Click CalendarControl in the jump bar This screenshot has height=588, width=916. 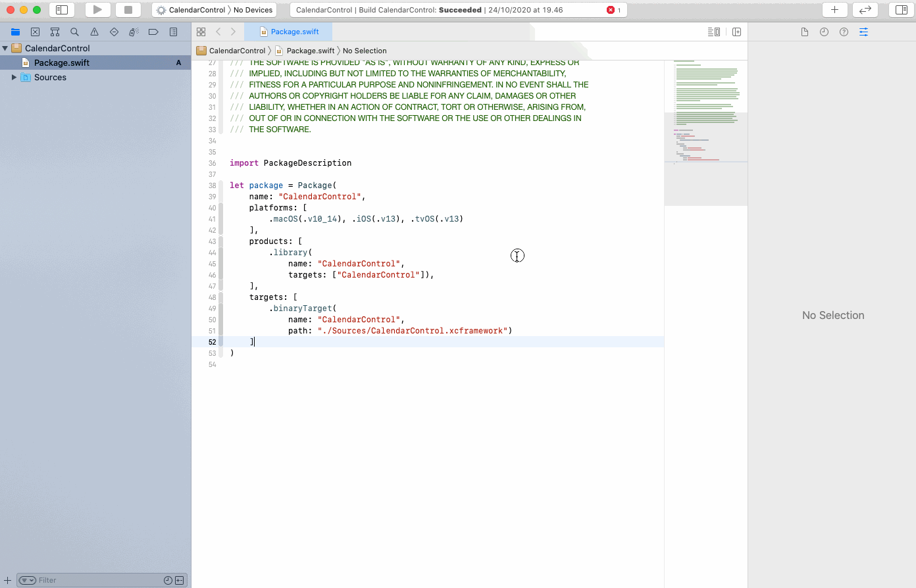pyautogui.click(x=231, y=51)
